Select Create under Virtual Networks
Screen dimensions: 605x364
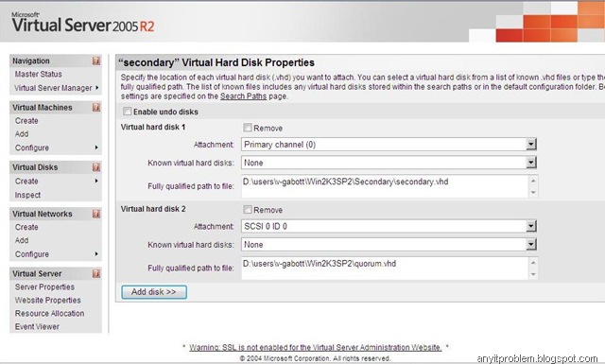tap(26, 227)
